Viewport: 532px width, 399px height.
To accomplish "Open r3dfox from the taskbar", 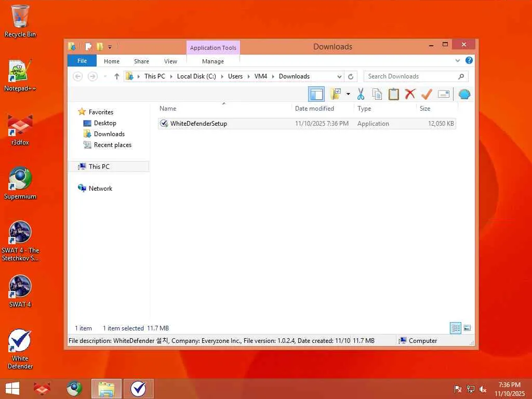I will 42,389.
